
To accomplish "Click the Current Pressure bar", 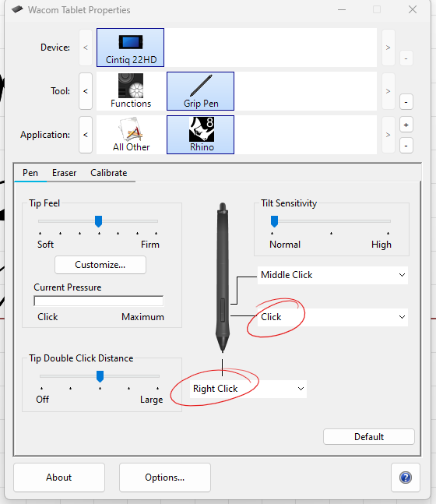I will coord(98,301).
